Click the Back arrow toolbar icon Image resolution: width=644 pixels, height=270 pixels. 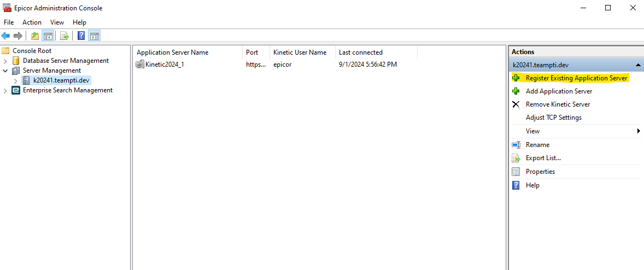tap(6, 36)
